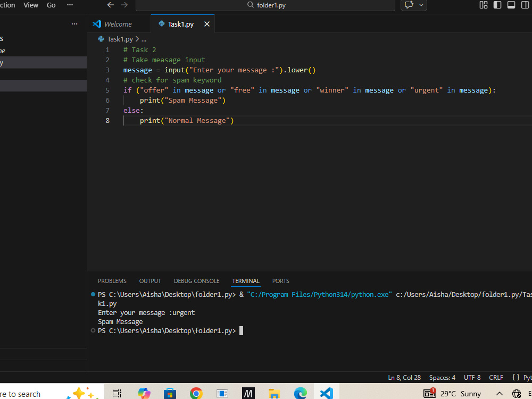Change end of line sequence CRLF
Viewport: 532px width, 399px height.
pos(496,378)
